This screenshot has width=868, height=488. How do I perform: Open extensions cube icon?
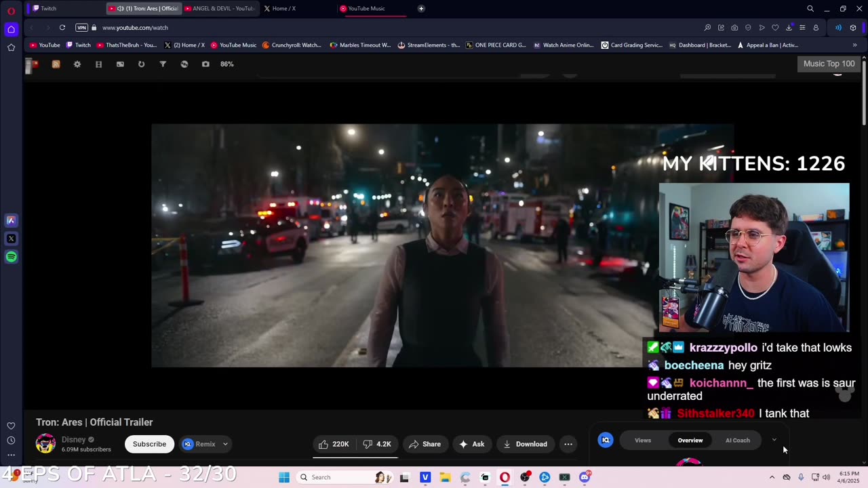pyautogui.click(x=853, y=28)
